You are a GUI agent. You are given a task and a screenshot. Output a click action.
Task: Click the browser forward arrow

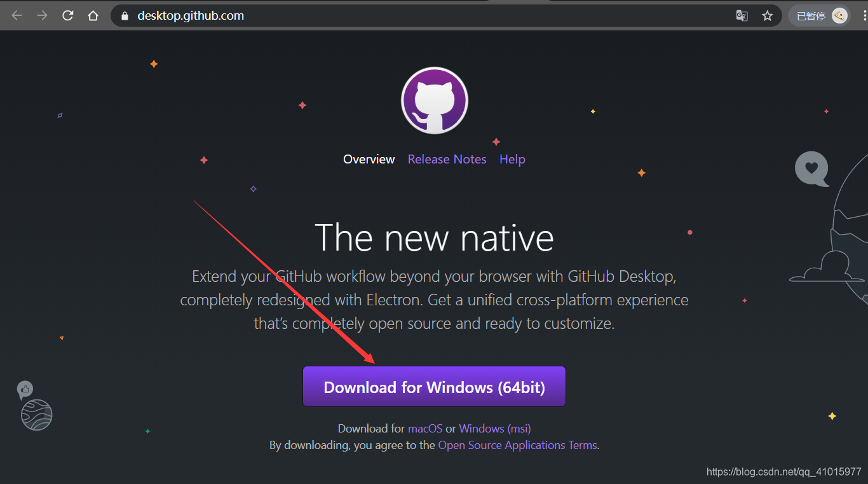[43, 16]
